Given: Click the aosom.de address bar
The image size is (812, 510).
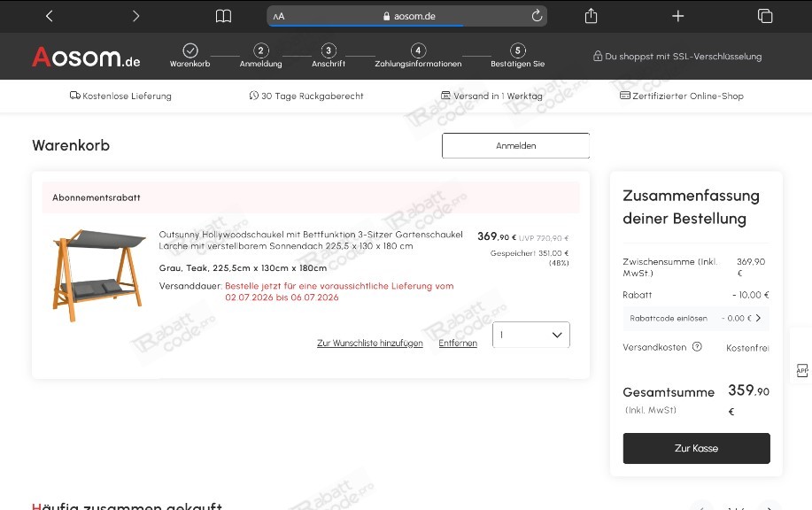Looking at the screenshot, I should pyautogui.click(x=407, y=16).
